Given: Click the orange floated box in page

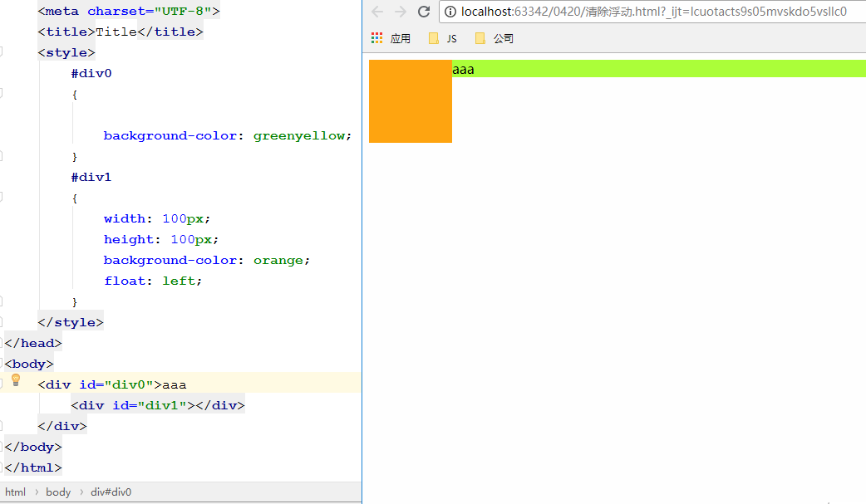Looking at the screenshot, I should (x=411, y=101).
